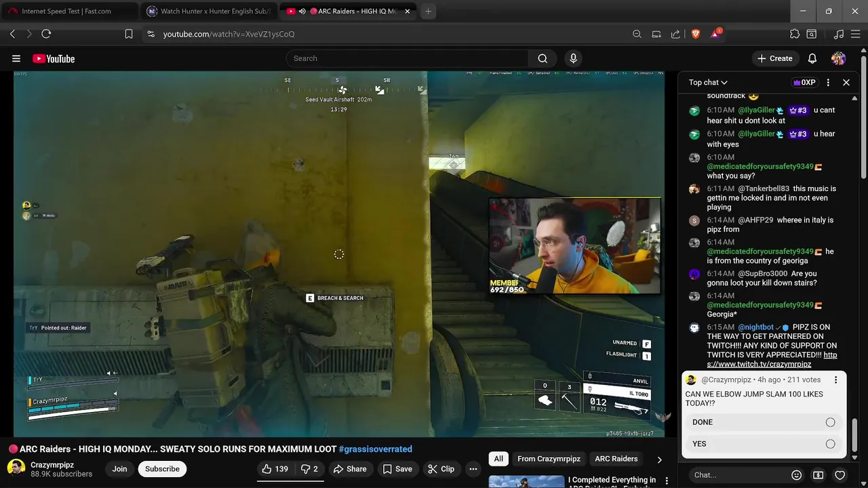Image resolution: width=868 pixels, height=488 pixels.
Task: Reload the page
Action: (x=46, y=34)
